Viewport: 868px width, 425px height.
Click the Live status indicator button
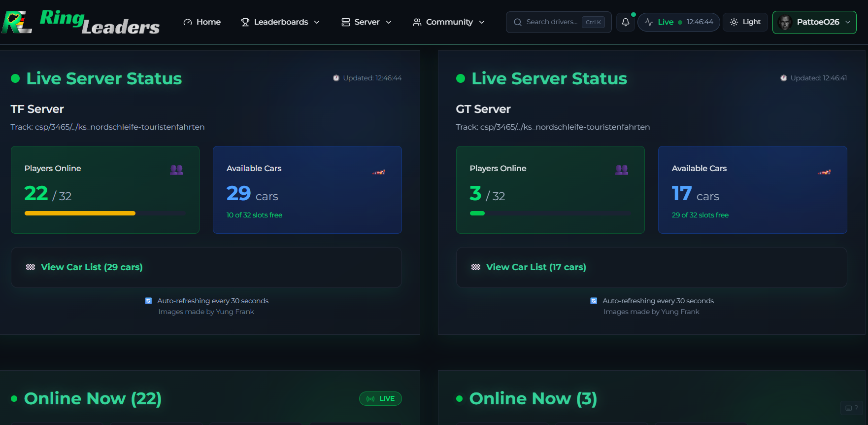679,22
